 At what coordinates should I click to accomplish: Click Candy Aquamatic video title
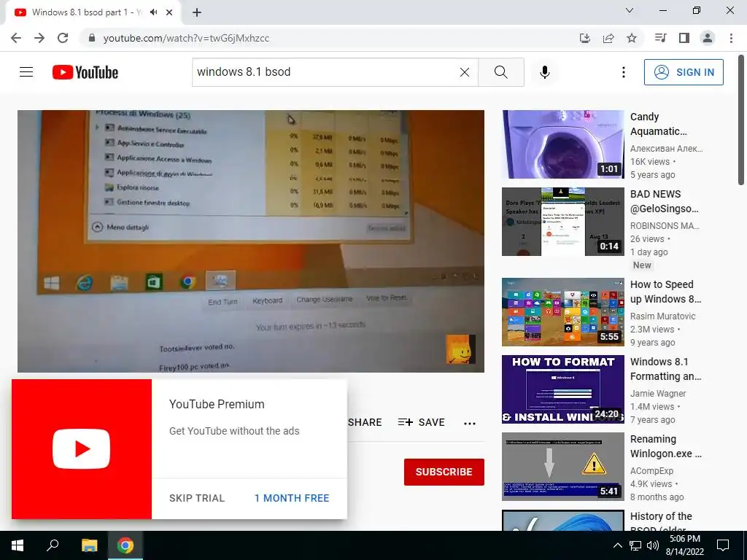tap(659, 124)
